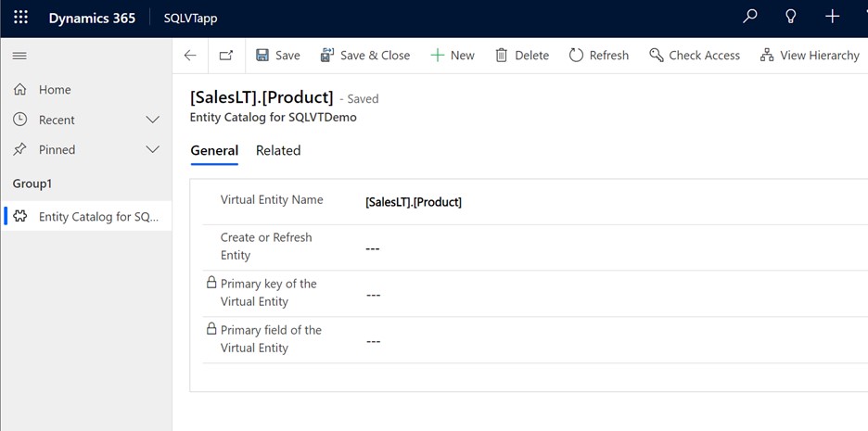
Task: Click Check Access command
Action: (695, 56)
